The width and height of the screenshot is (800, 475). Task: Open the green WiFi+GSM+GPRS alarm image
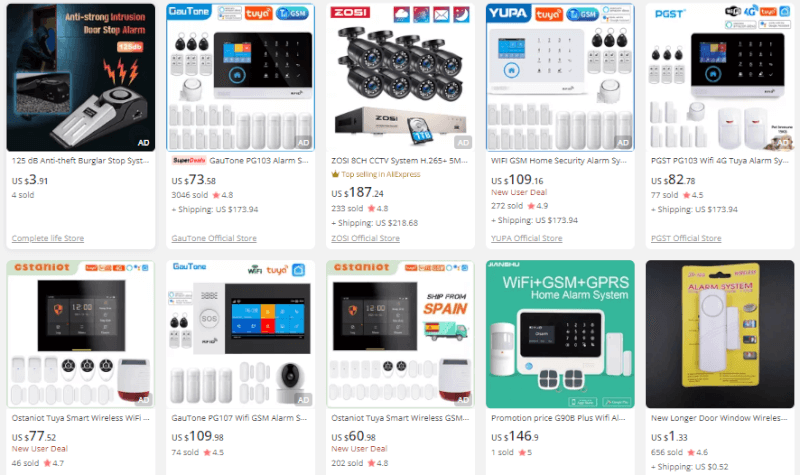pos(560,334)
